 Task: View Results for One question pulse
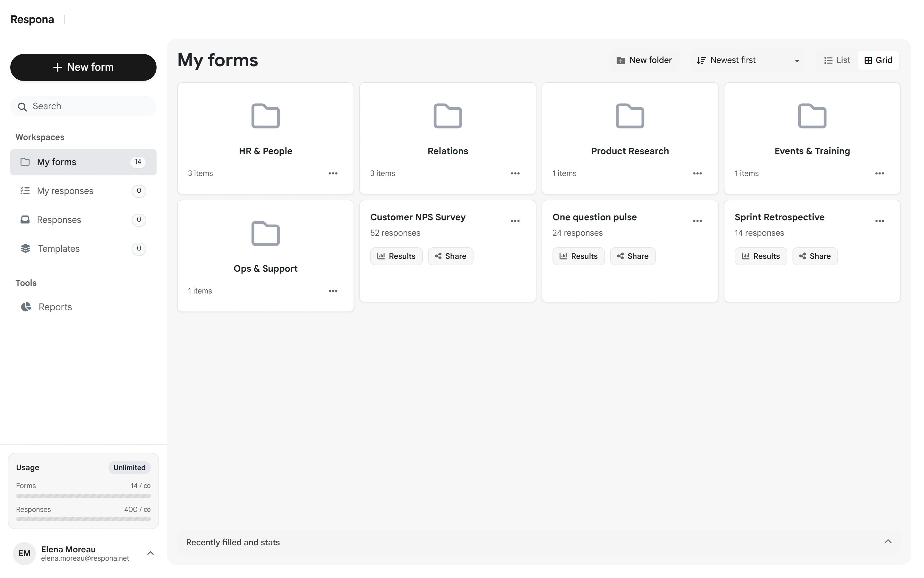pos(578,256)
